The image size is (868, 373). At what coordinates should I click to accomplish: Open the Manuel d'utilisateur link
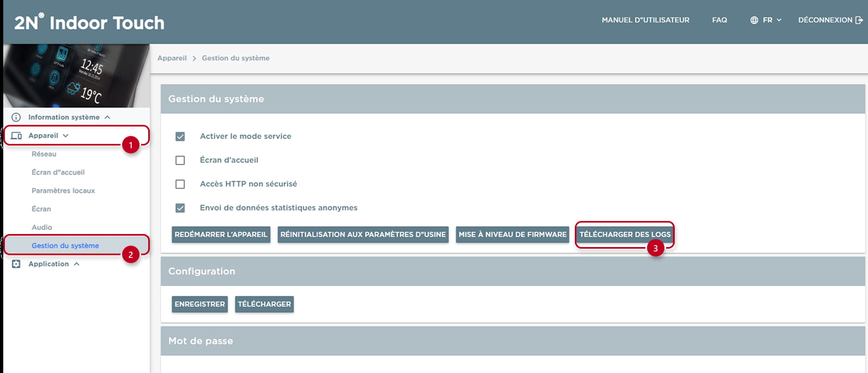pyautogui.click(x=645, y=20)
